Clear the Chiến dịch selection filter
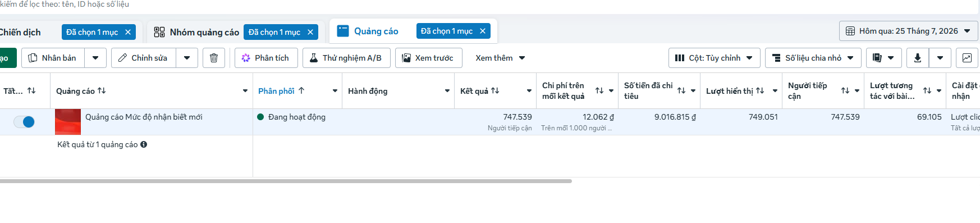The image size is (980, 223). coord(128,32)
